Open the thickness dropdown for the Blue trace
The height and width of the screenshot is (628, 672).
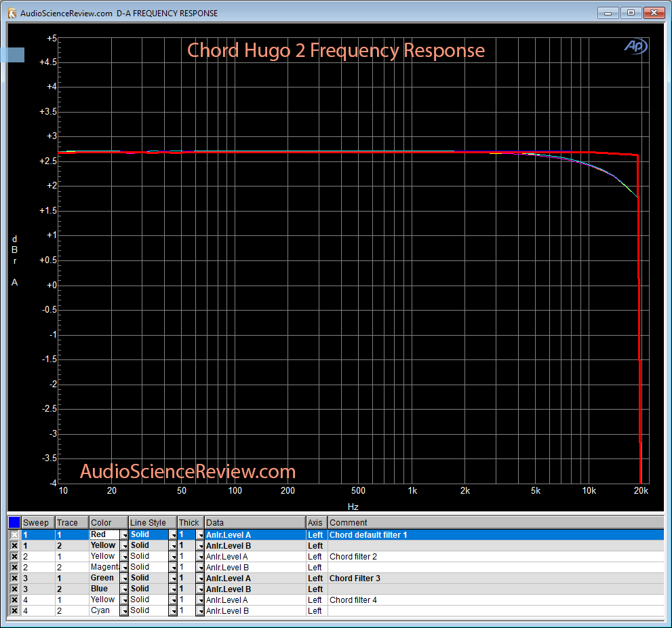click(200, 589)
